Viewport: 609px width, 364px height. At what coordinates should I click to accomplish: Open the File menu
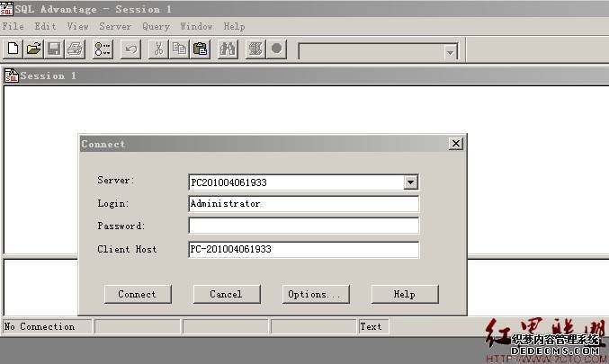click(x=13, y=27)
